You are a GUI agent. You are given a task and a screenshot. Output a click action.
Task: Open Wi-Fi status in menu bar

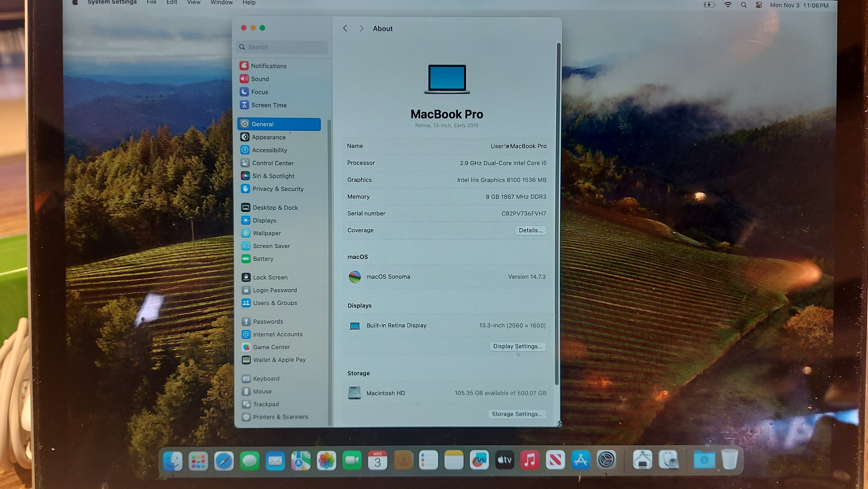[x=728, y=5]
